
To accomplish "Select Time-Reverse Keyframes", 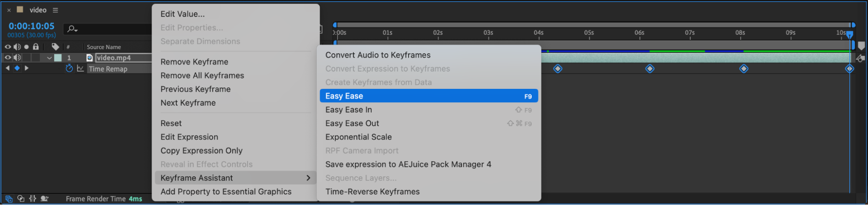I will (x=372, y=192).
